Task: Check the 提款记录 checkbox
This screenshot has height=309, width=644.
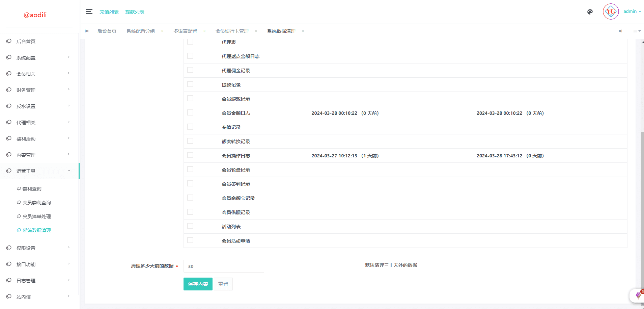Action: pos(190,84)
